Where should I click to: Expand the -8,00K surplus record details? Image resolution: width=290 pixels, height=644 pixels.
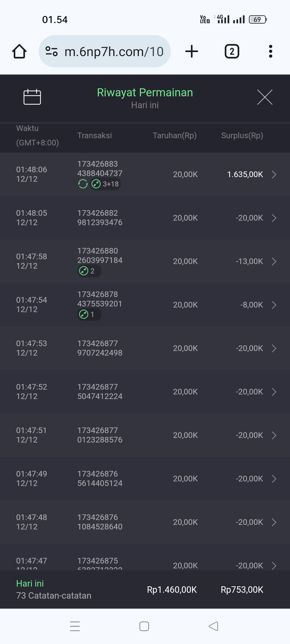tap(274, 305)
